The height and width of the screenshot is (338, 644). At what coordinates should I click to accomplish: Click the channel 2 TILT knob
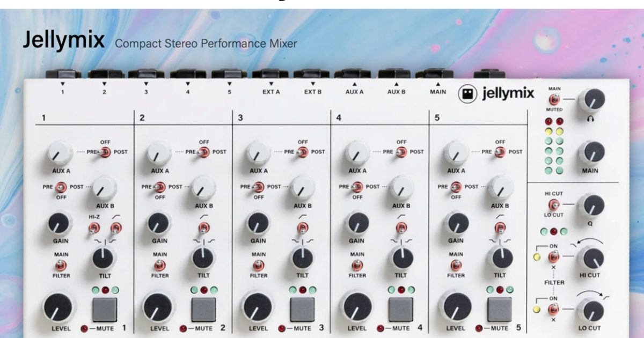203,259
